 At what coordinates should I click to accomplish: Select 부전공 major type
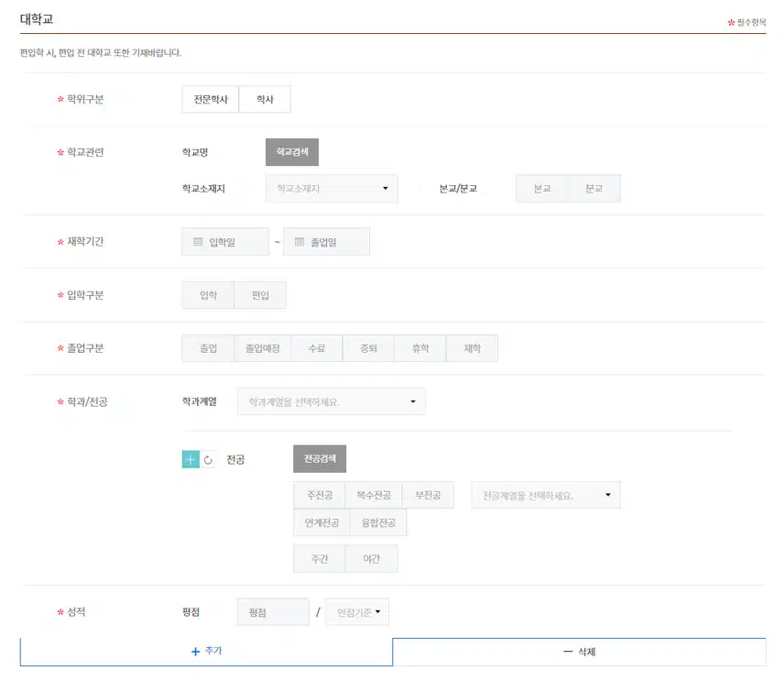(x=428, y=495)
